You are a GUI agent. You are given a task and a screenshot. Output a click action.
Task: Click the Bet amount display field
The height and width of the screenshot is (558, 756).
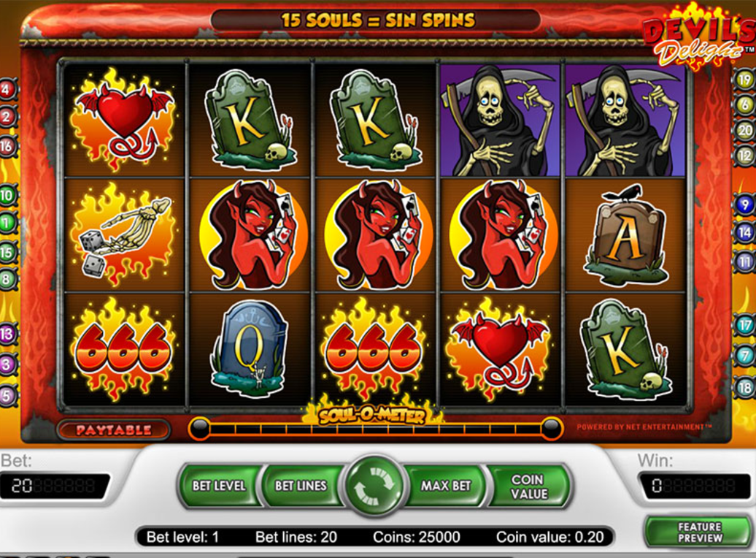pos(55,486)
